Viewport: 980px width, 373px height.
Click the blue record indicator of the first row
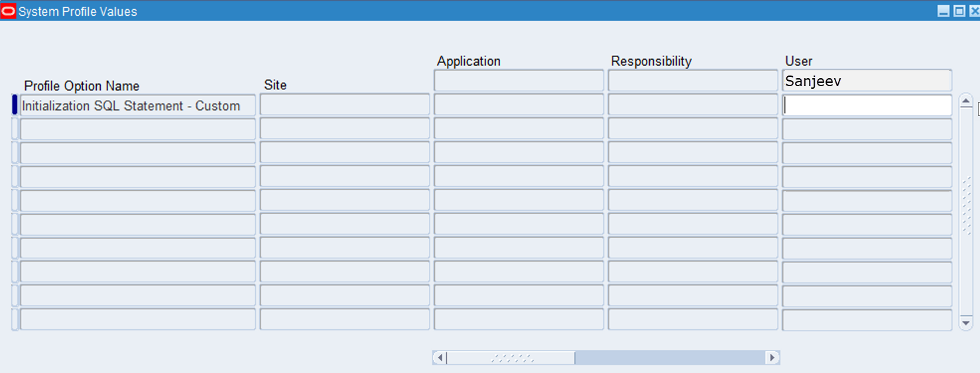(15, 105)
